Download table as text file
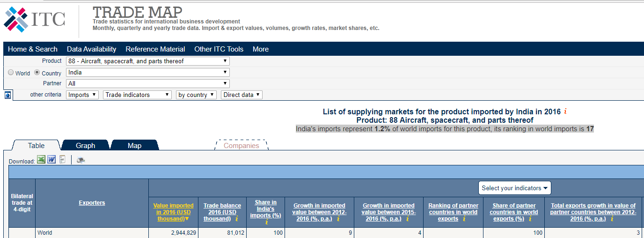This screenshot has width=644, height=238. point(62,160)
